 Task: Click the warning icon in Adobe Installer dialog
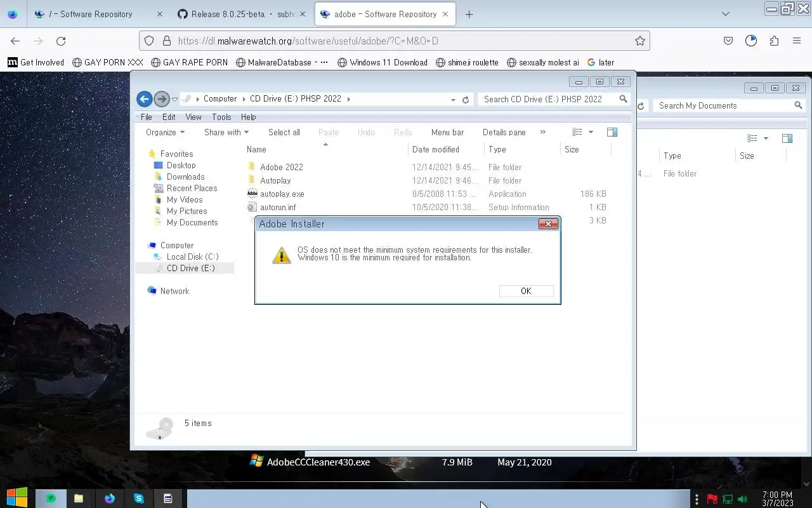click(x=282, y=255)
